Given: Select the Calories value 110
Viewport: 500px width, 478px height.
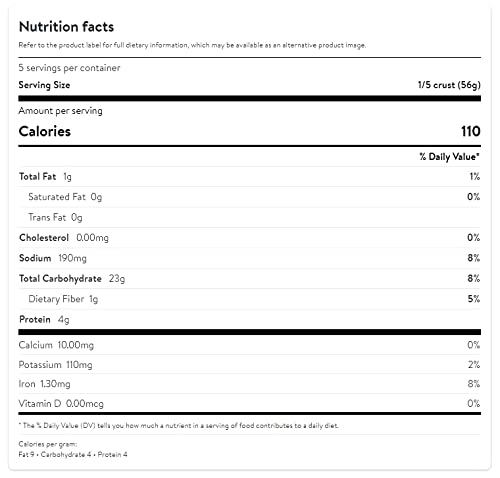Looking at the screenshot, I should (x=471, y=131).
